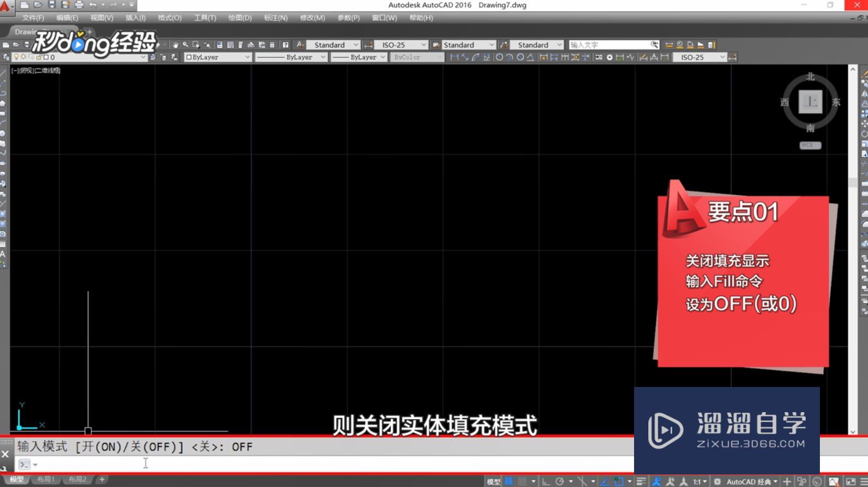This screenshot has height=487, width=868.
Task: Click the 上 top face of ViewCube
Action: 810,102
